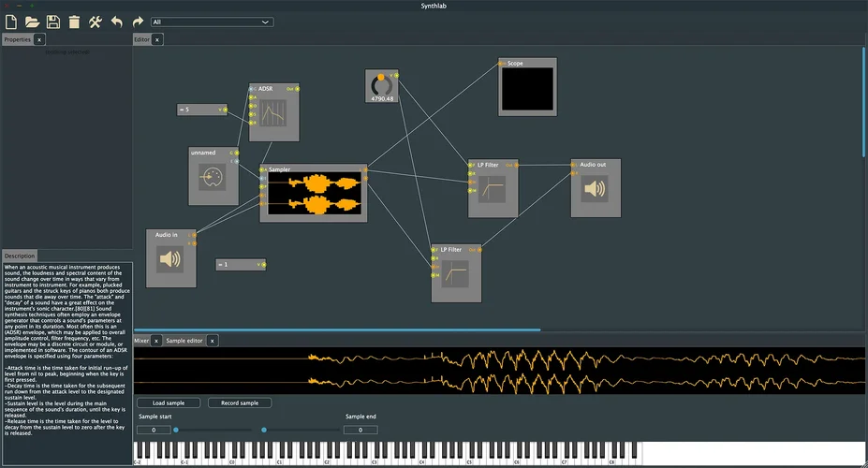The image size is (868, 468).
Task: Save the project with the floppy disk icon
Action: pyautogui.click(x=53, y=22)
